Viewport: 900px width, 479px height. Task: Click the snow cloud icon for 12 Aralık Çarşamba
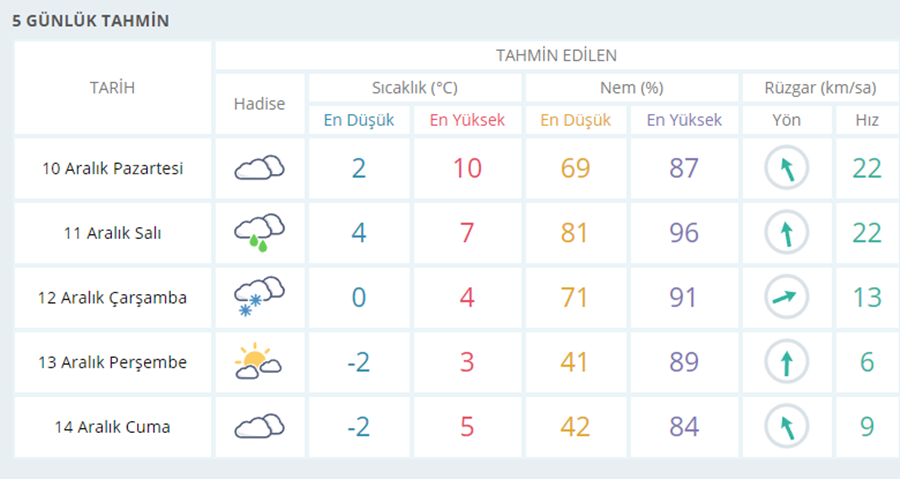click(260, 297)
